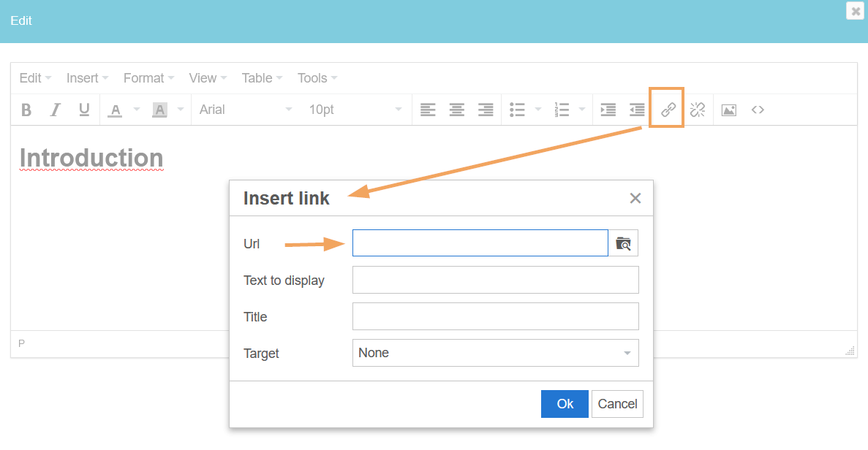
Task: Apply the text color swatch
Action: [x=115, y=110]
